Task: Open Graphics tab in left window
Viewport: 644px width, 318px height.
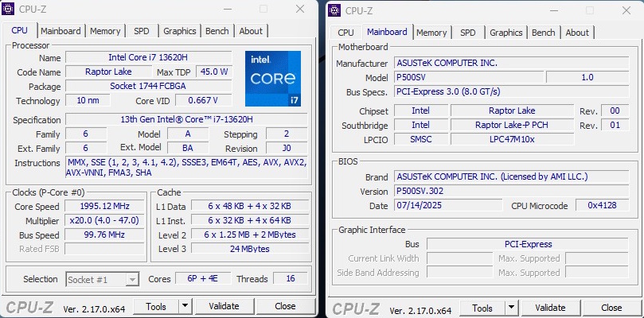Action: 179,31
